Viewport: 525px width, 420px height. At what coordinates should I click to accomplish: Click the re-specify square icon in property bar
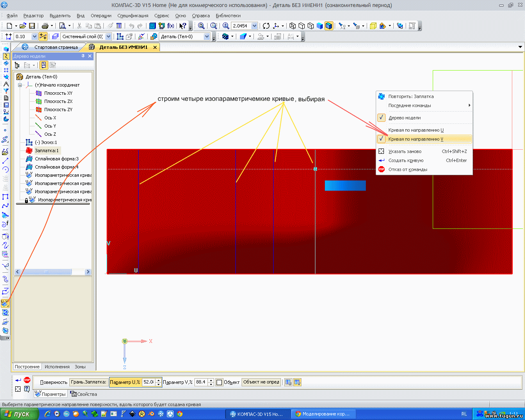tap(18, 389)
